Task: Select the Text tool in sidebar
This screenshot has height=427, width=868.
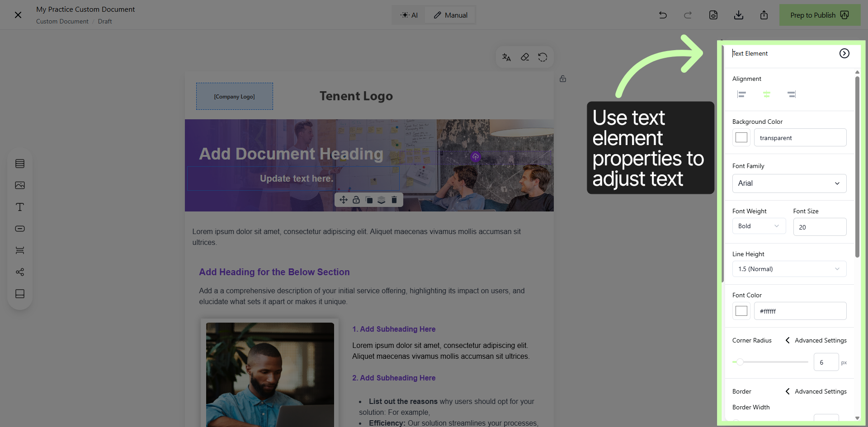Action: coord(20,207)
